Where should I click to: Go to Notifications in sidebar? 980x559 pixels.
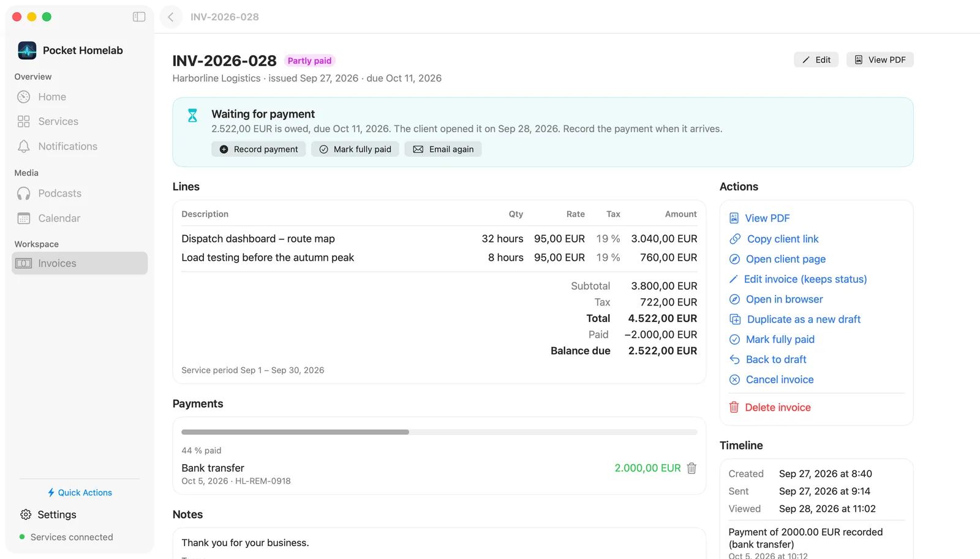click(x=80, y=146)
